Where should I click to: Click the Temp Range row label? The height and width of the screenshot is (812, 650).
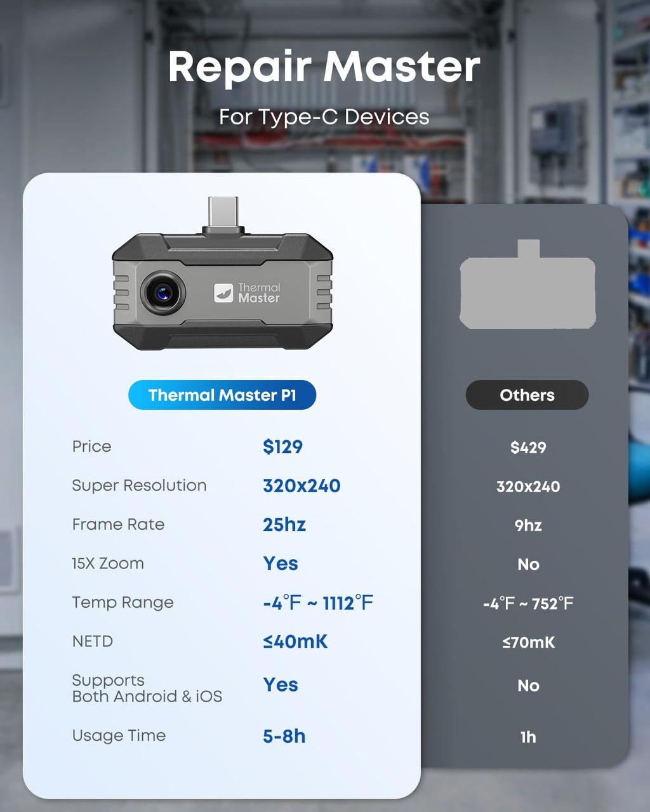[x=123, y=603]
